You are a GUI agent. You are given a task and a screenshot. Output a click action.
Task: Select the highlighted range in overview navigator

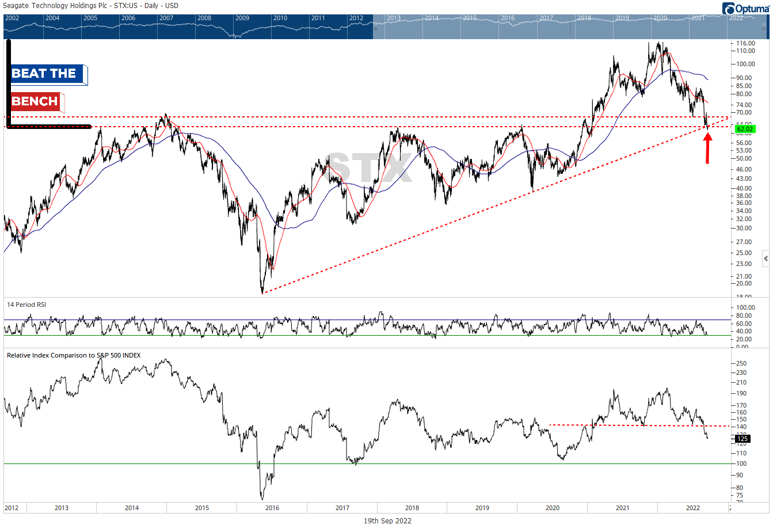coord(570,26)
